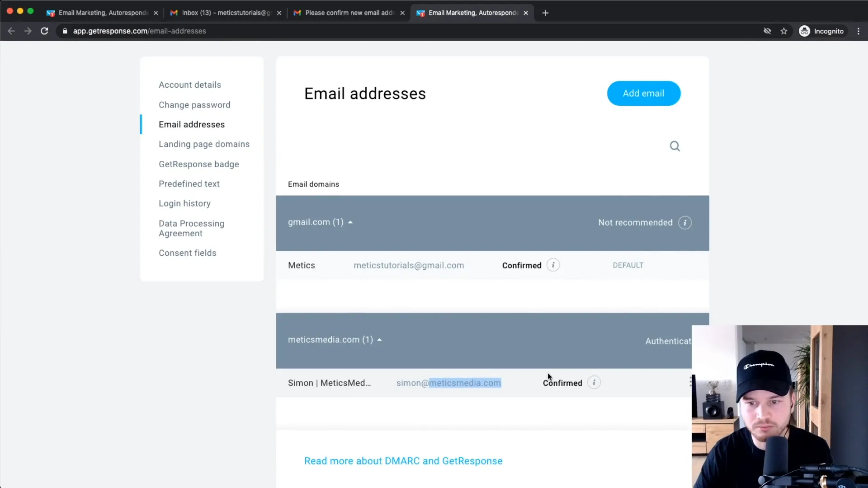Open Read more about DMARC link
The image size is (868, 488).
(403, 461)
